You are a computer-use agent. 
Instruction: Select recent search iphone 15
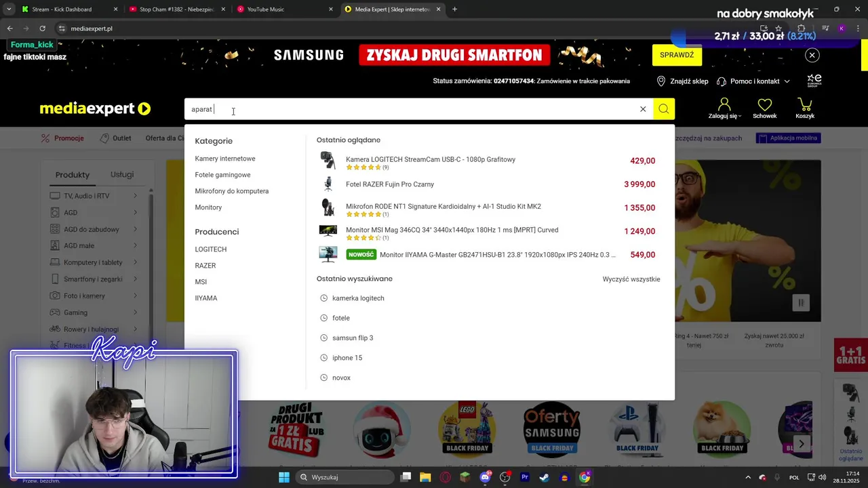tap(347, 358)
